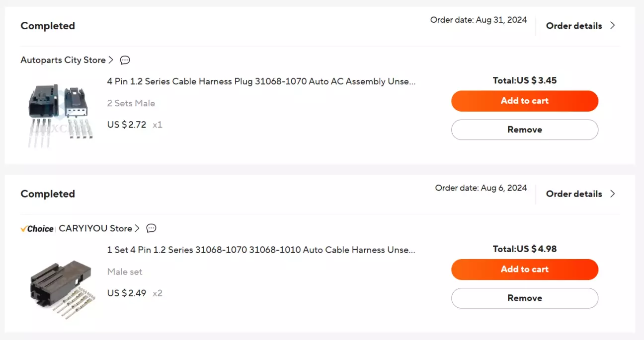Visit Autoparts City Store page
Screen dimensions: 644x340
point(63,60)
